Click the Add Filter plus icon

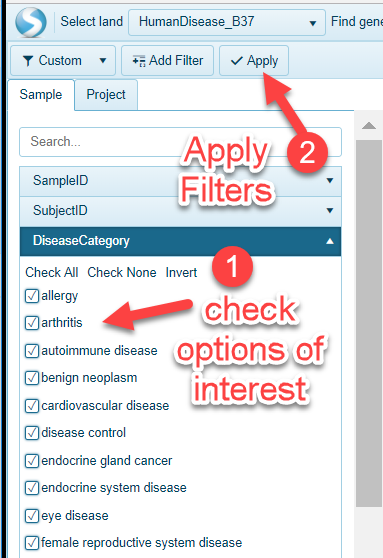pyautogui.click(x=139, y=61)
